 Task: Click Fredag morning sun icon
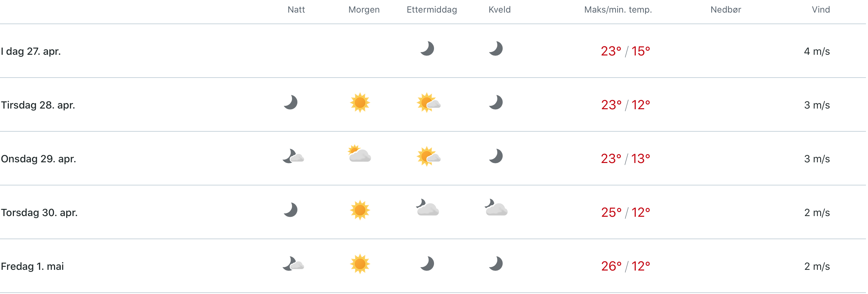tap(360, 264)
